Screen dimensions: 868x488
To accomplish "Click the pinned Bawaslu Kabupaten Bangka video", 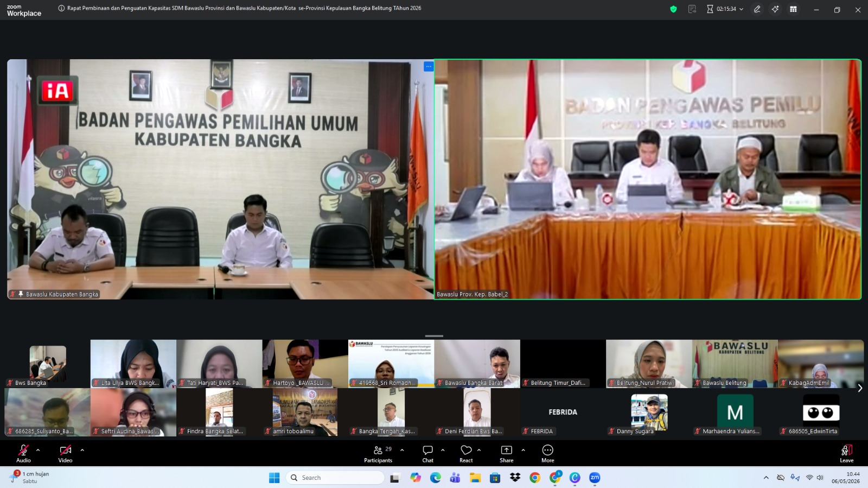I will (x=220, y=179).
